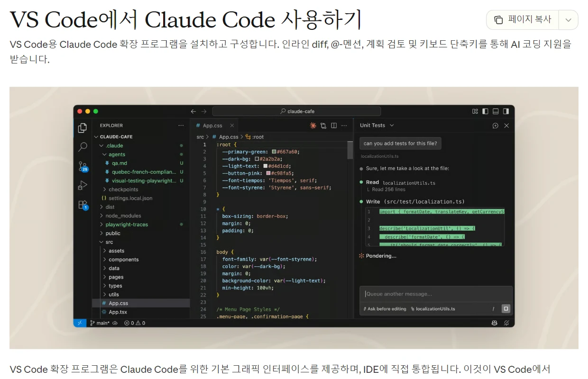Select the selected App.css file in explorer tree
Image resolution: width=588 pixels, height=379 pixels.
141,303
